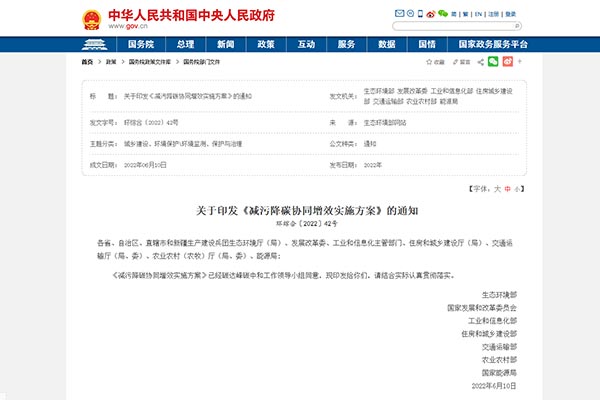Open the 国务院 navigation tab

coord(140,44)
